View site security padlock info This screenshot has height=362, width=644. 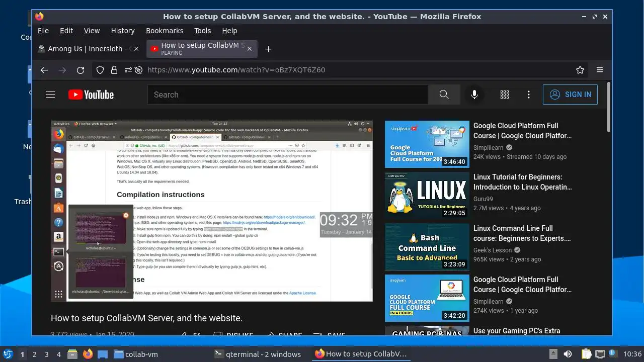tap(114, 70)
